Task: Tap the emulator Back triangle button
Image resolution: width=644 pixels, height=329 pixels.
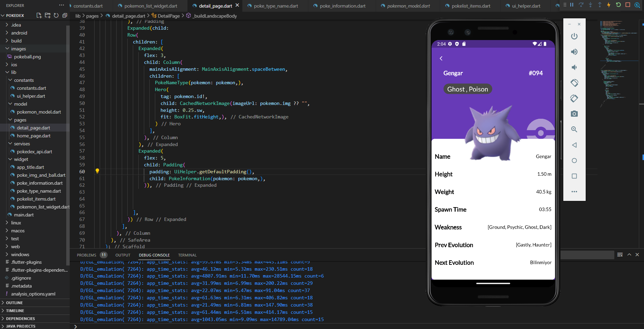Action: point(574,145)
